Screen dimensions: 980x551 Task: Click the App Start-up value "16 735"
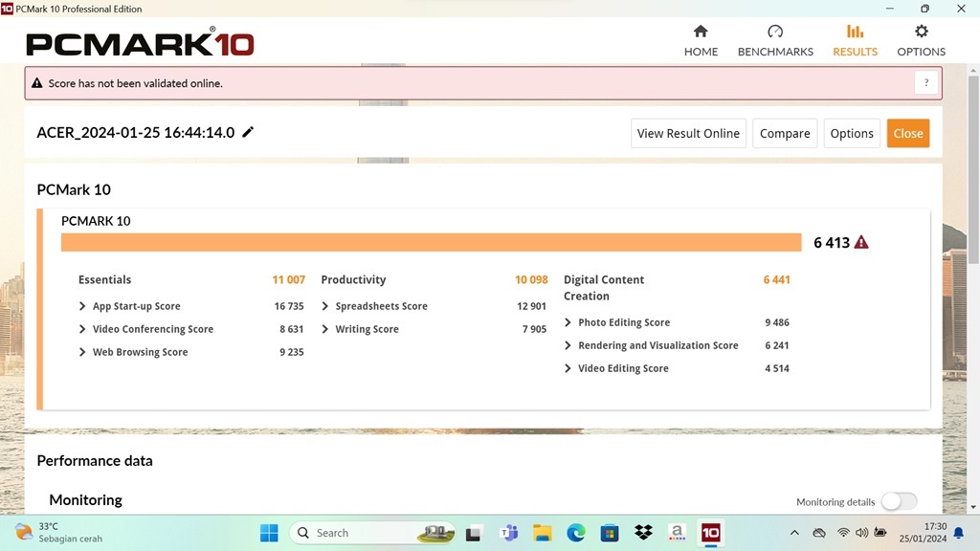click(x=289, y=306)
